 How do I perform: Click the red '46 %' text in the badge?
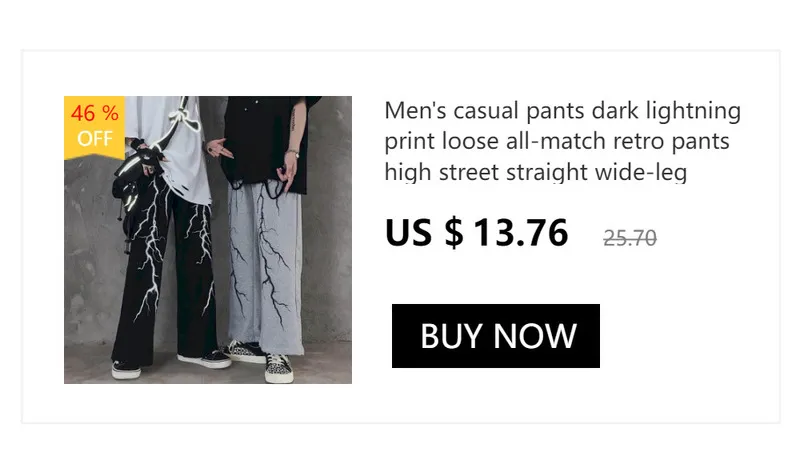point(94,113)
